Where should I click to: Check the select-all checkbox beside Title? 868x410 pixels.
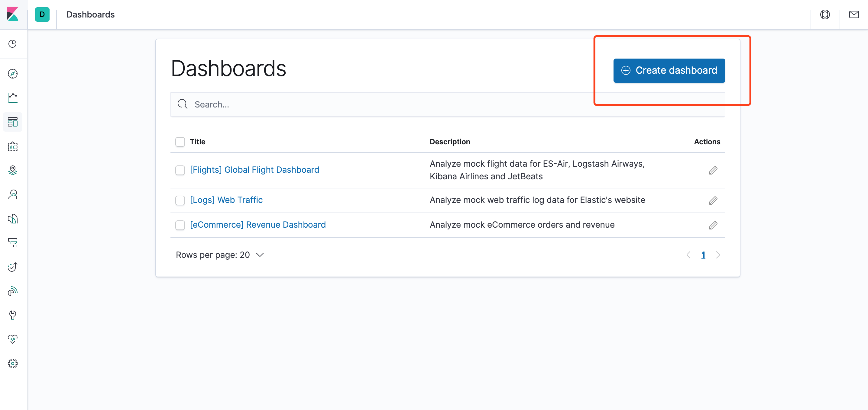pyautogui.click(x=180, y=142)
